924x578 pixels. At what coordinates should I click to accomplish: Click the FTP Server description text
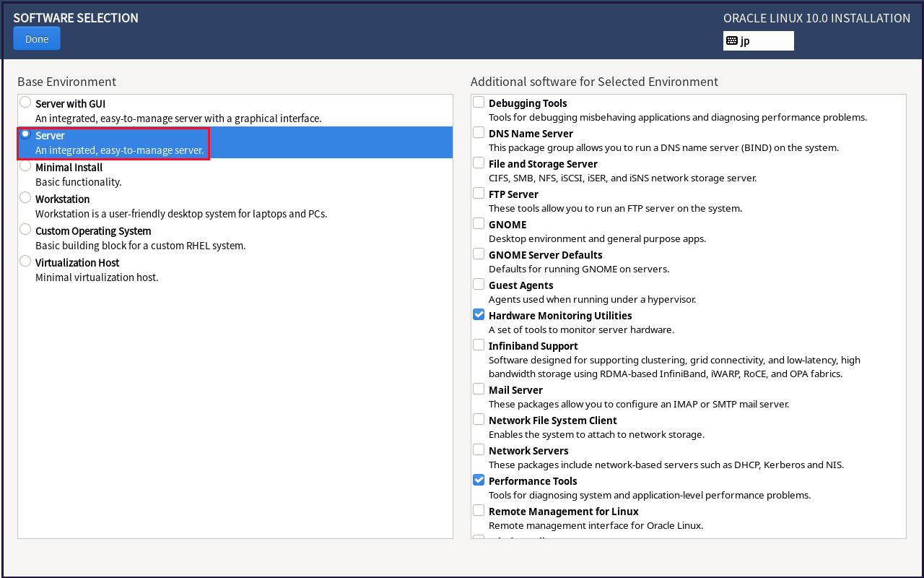pos(615,208)
